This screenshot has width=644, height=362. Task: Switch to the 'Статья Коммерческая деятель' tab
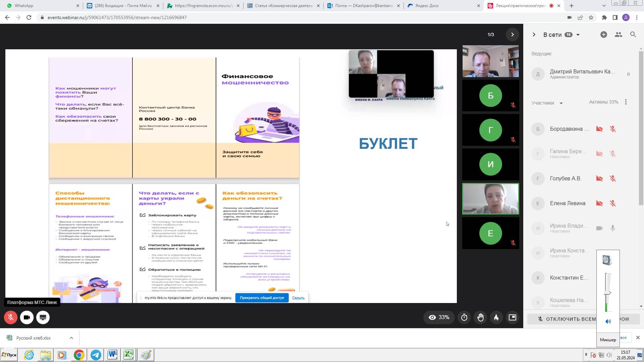(284, 6)
